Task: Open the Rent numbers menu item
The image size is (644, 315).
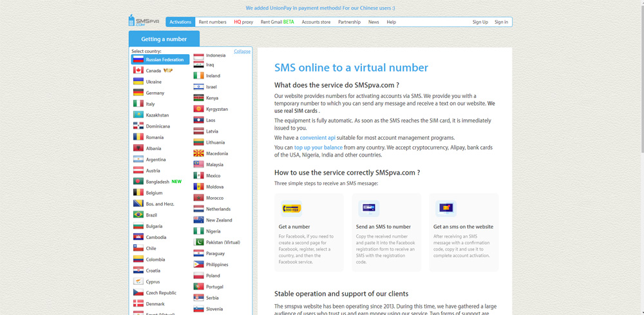Action: click(213, 22)
